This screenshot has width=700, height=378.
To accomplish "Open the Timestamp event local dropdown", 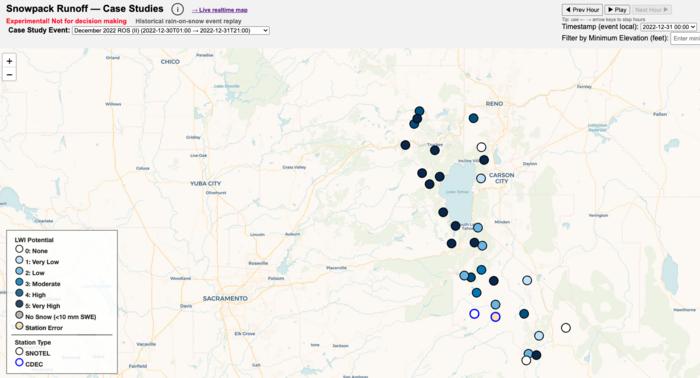I will tap(668, 27).
